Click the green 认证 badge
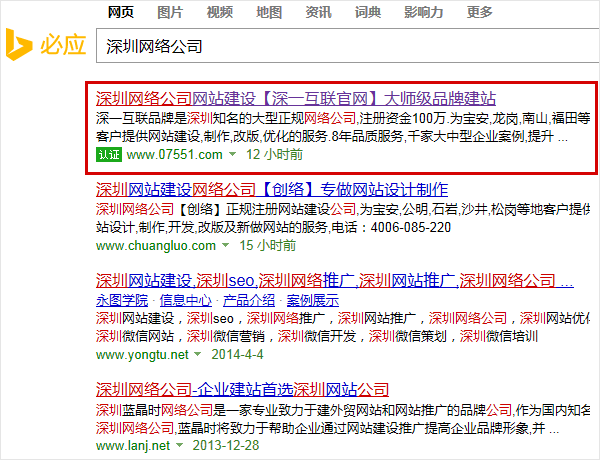 coord(108,155)
